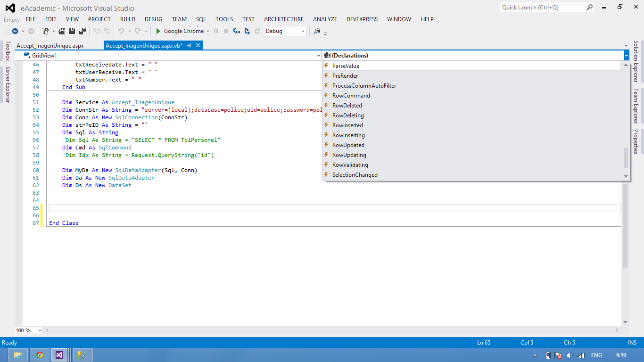644x362 pixels.
Task: Open the Toolbox side panel
Action: 8,51
